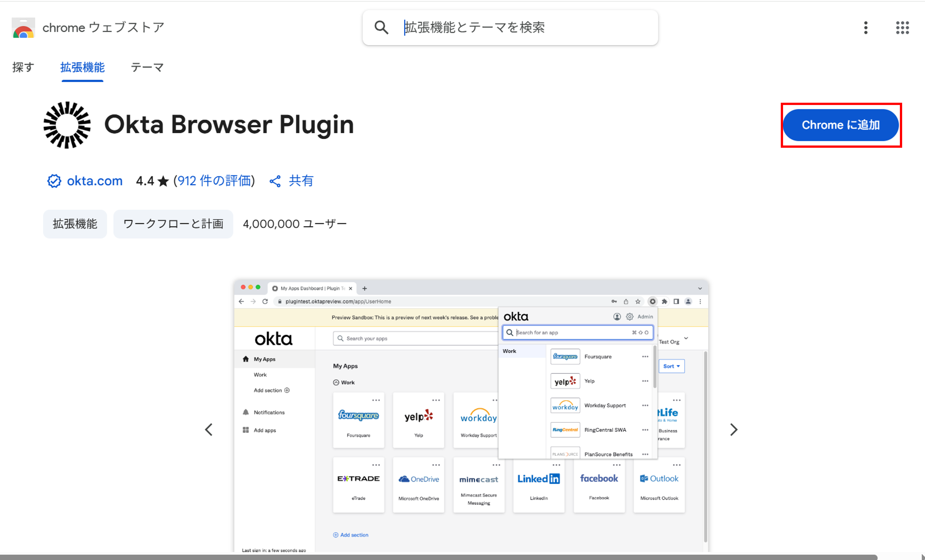
Task: Click the verified publisher badge icon
Action: coord(54,181)
